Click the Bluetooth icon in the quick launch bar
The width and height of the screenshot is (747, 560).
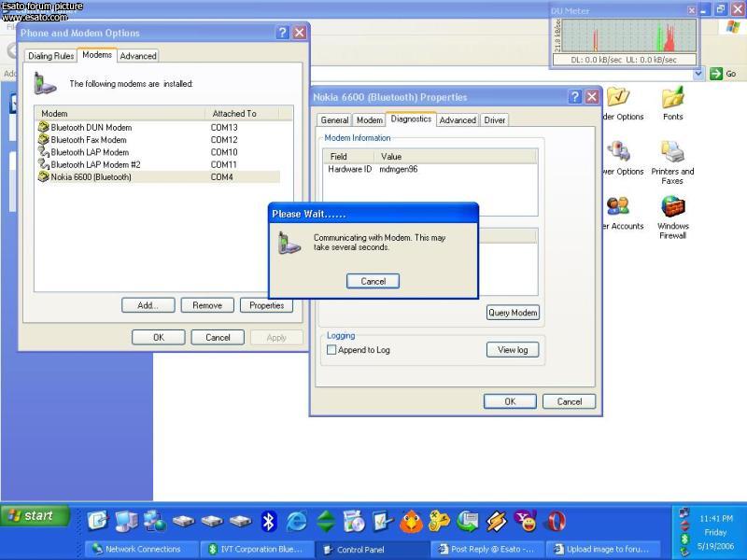pos(269,522)
